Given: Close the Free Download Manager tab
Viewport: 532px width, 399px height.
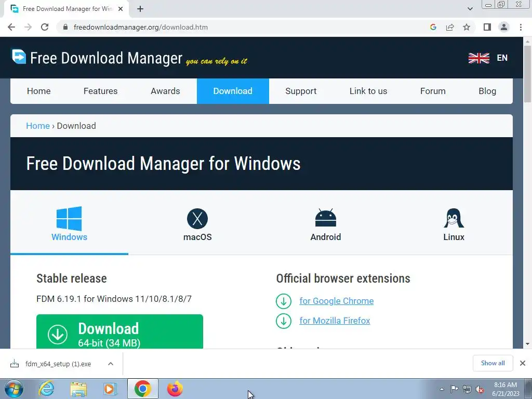Looking at the screenshot, I should (121, 9).
